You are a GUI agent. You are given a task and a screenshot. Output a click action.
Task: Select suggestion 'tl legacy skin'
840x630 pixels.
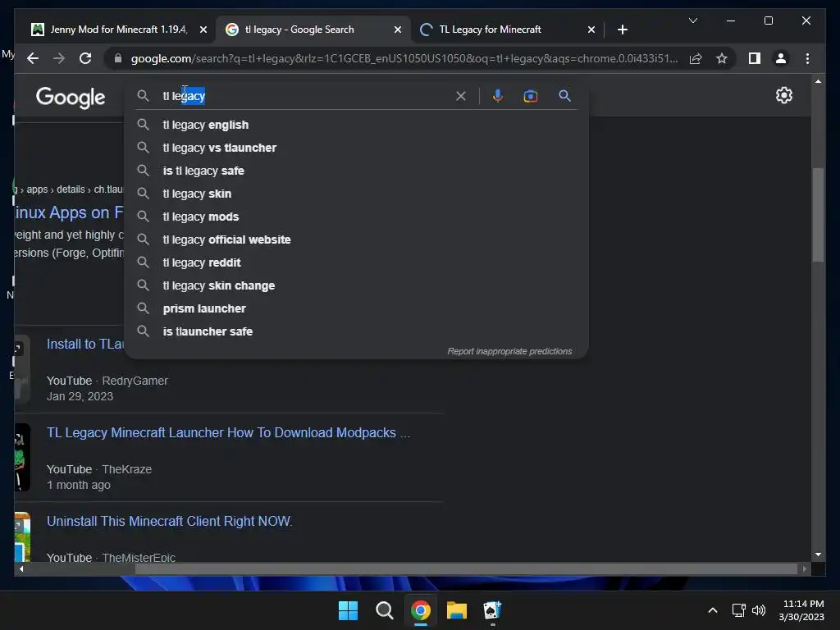[x=356, y=194]
